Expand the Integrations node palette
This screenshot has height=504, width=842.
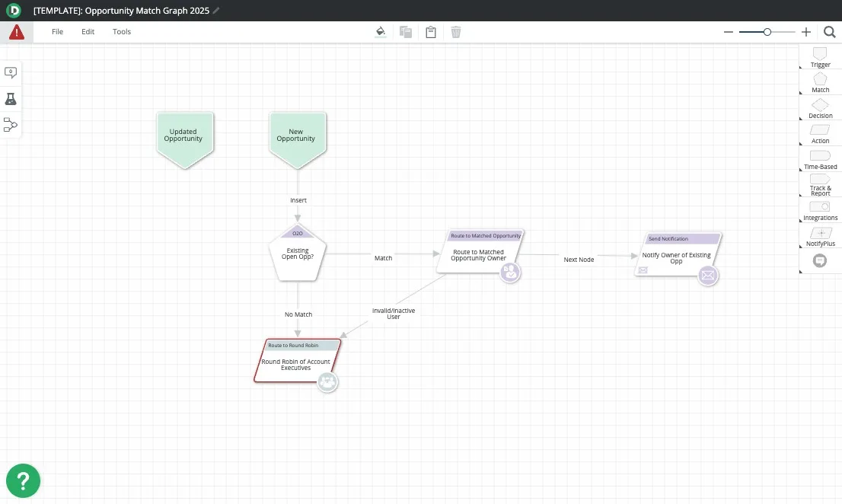(x=820, y=210)
